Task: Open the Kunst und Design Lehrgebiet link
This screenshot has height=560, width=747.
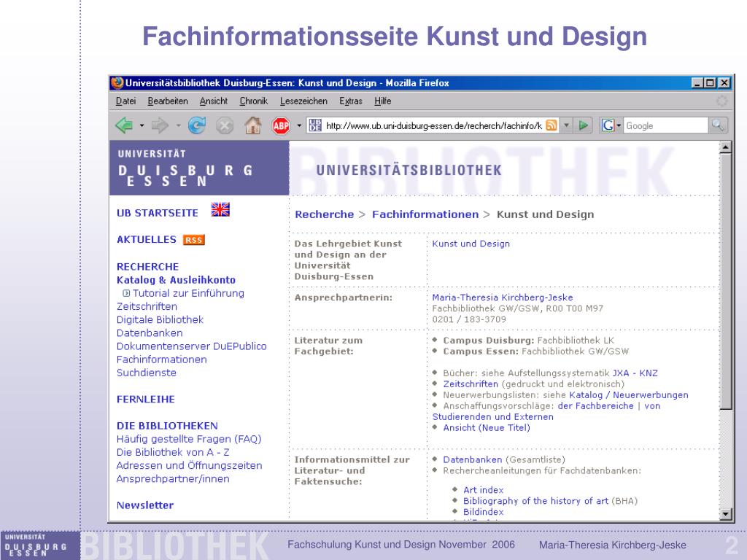Action: coord(471,244)
